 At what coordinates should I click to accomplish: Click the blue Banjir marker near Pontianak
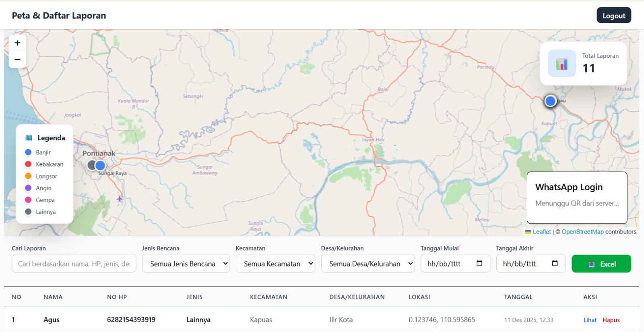pyautogui.click(x=101, y=165)
